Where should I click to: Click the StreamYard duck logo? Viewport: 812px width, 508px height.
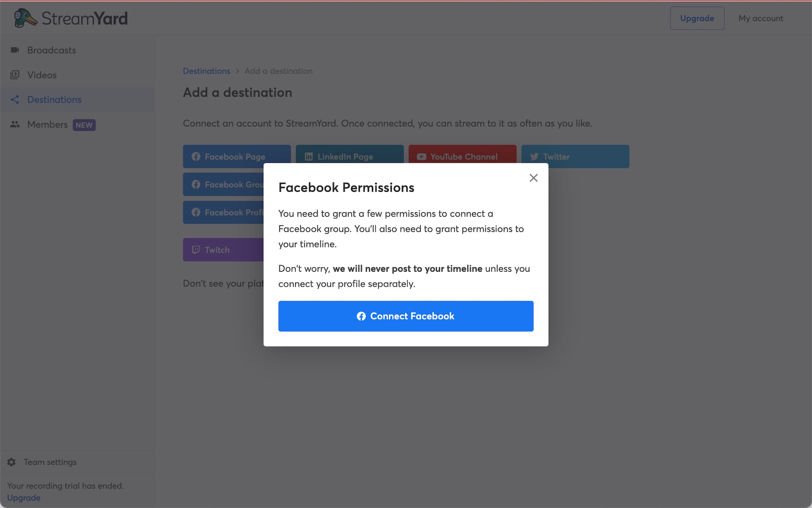(25, 18)
